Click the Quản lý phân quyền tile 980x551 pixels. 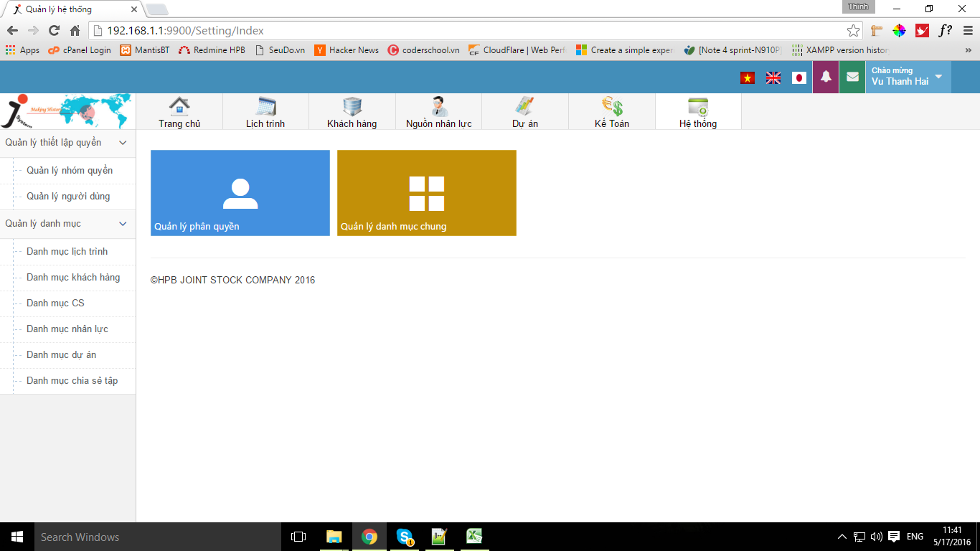[240, 193]
